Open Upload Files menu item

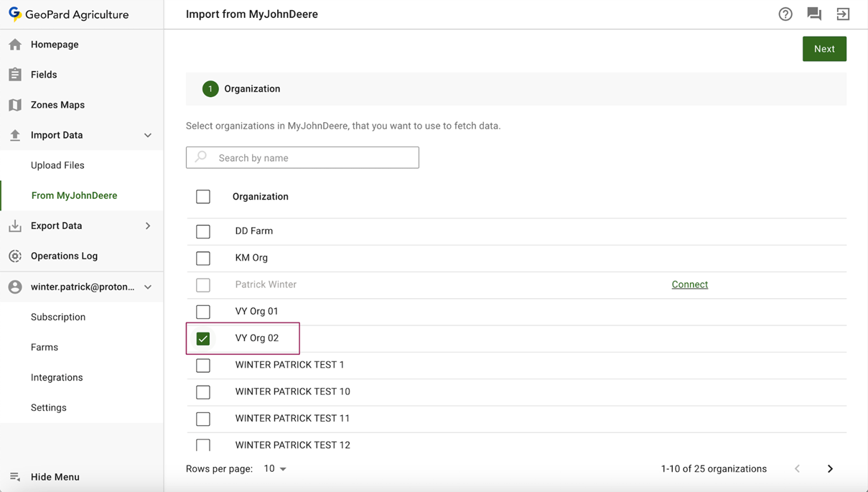(57, 165)
